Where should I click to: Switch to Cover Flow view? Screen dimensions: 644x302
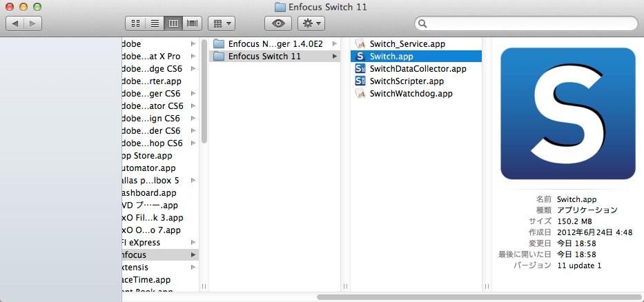[x=192, y=24]
